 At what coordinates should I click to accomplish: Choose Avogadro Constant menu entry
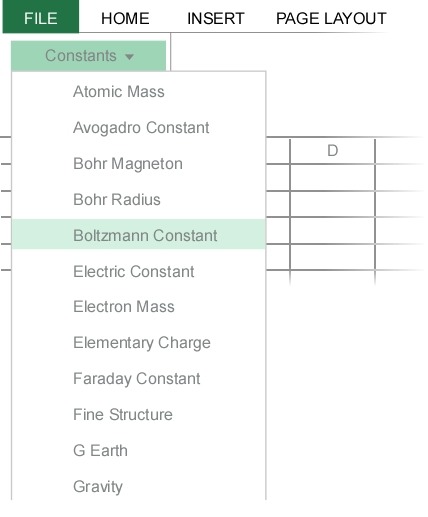139,128
